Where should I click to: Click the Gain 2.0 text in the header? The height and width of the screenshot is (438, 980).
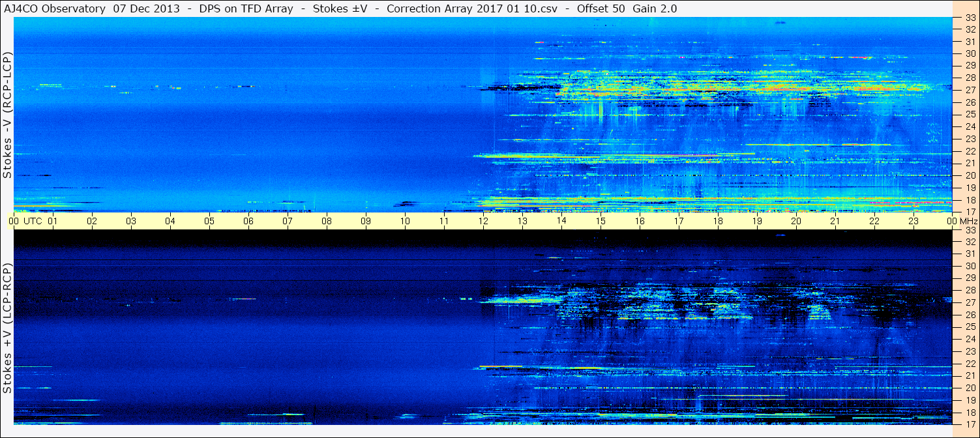pyautogui.click(x=654, y=8)
